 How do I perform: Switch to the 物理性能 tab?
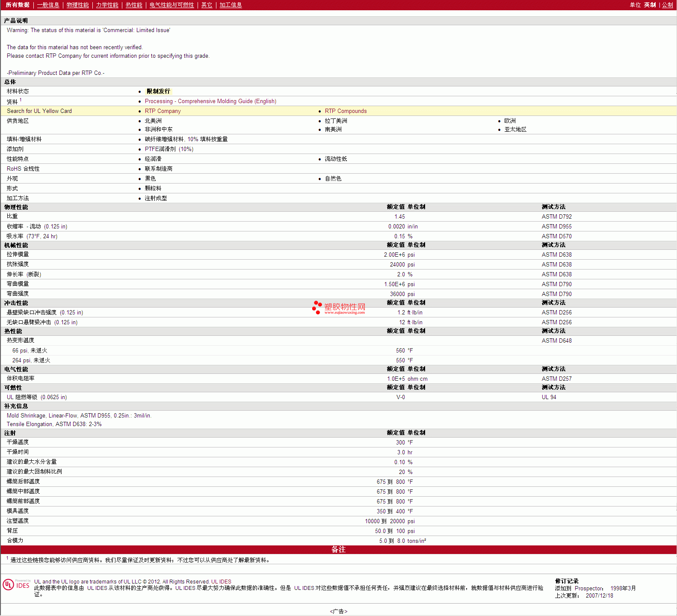(77, 5)
